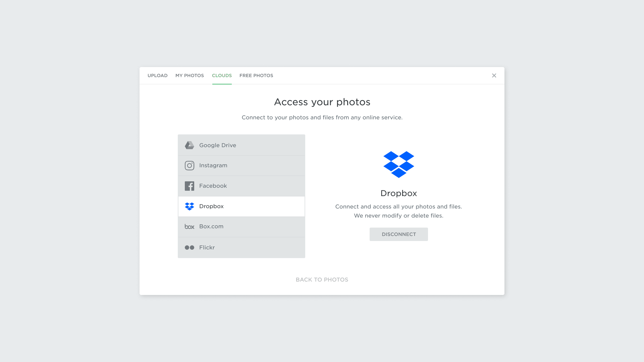Image resolution: width=644 pixels, height=362 pixels.
Task: Click the Instagram camera icon
Action: coord(190,166)
